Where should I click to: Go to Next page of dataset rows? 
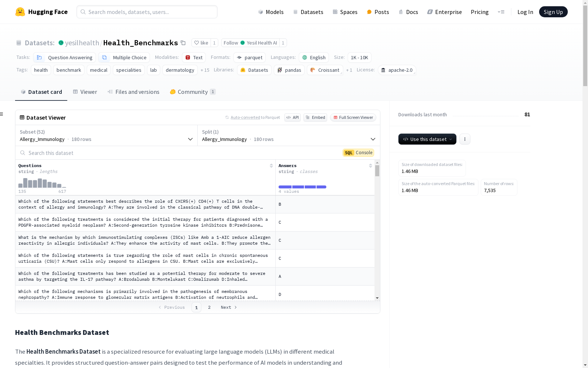(229, 307)
